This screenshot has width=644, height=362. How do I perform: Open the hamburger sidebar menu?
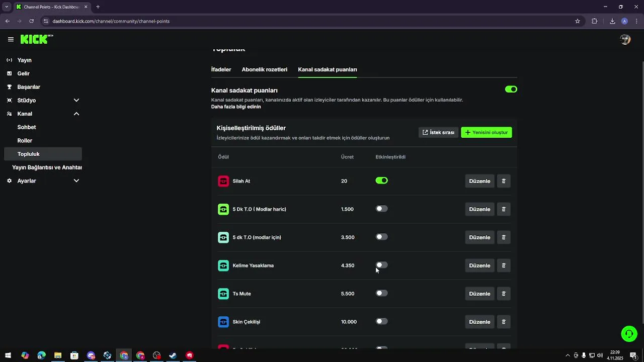click(11, 39)
